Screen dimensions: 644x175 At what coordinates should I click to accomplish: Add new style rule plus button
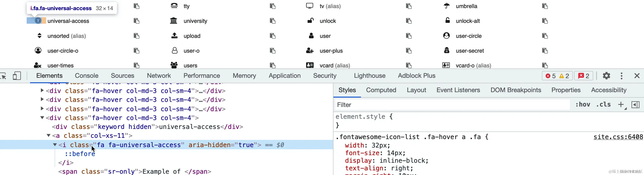621,104
